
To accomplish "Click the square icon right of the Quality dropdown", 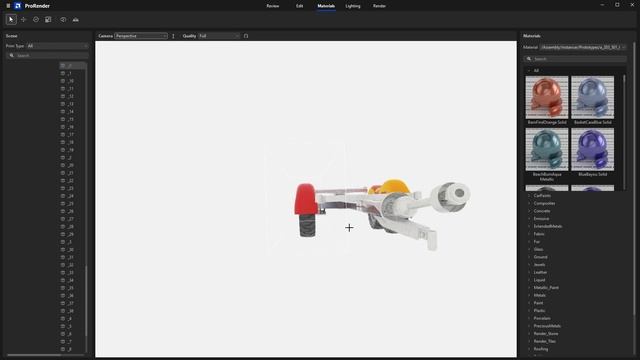I will pyautogui.click(x=246, y=36).
